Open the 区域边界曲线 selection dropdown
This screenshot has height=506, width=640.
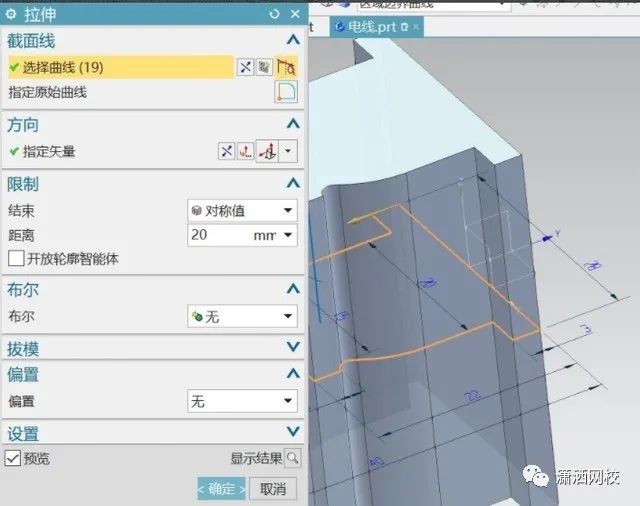point(434,5)
